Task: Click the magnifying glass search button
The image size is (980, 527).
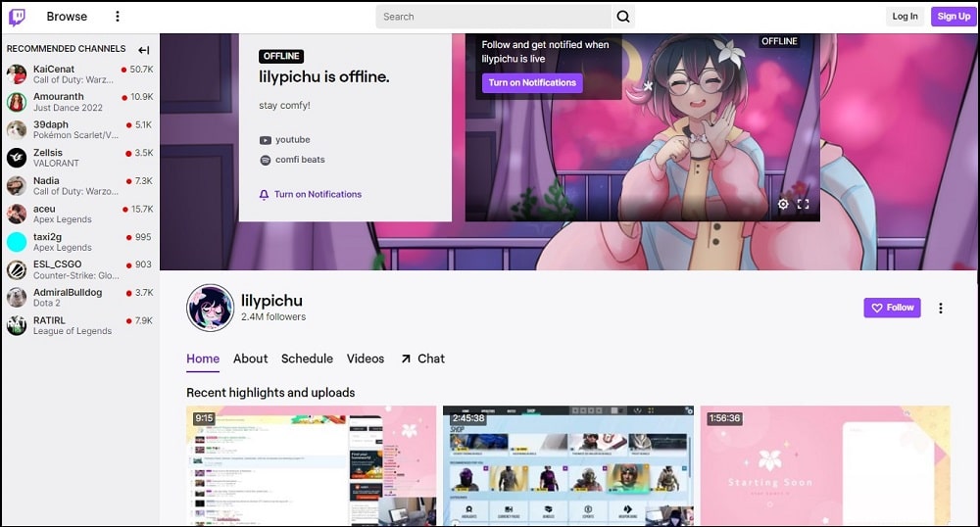Action: click(x=623, y=17)
